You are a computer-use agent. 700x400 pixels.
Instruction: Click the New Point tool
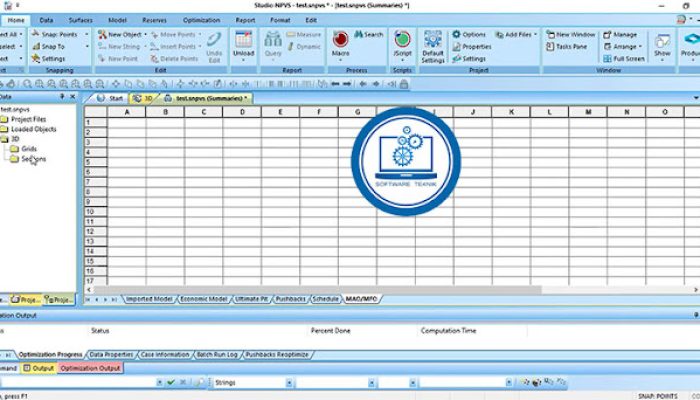[x=117, y=58]
